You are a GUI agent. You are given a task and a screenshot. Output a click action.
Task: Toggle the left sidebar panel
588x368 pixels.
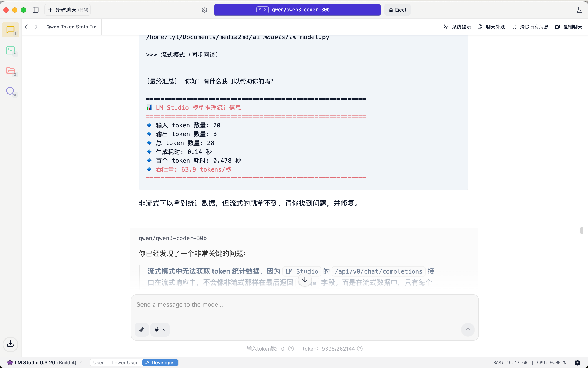[35, 10]
